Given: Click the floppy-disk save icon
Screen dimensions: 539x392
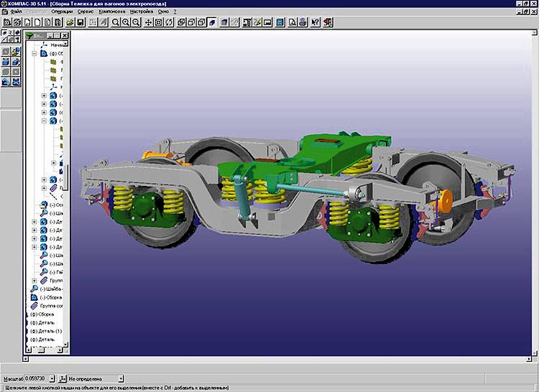Looking at the screenshot, I should tap(80, 23).
